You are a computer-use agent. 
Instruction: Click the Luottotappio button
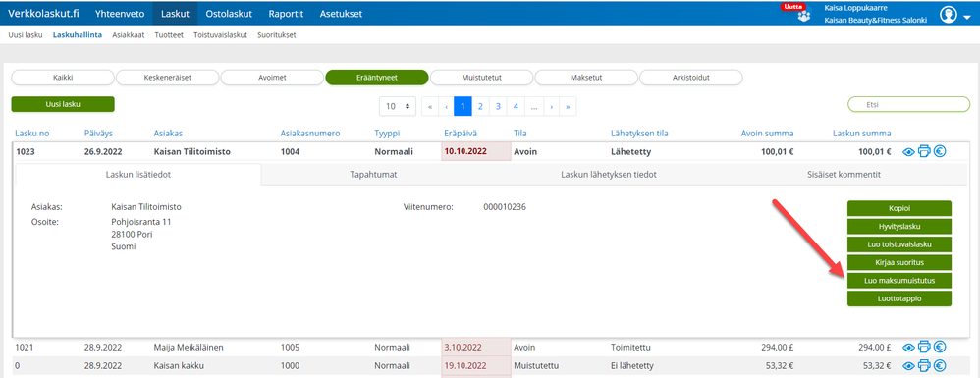[x=899, y=298]
